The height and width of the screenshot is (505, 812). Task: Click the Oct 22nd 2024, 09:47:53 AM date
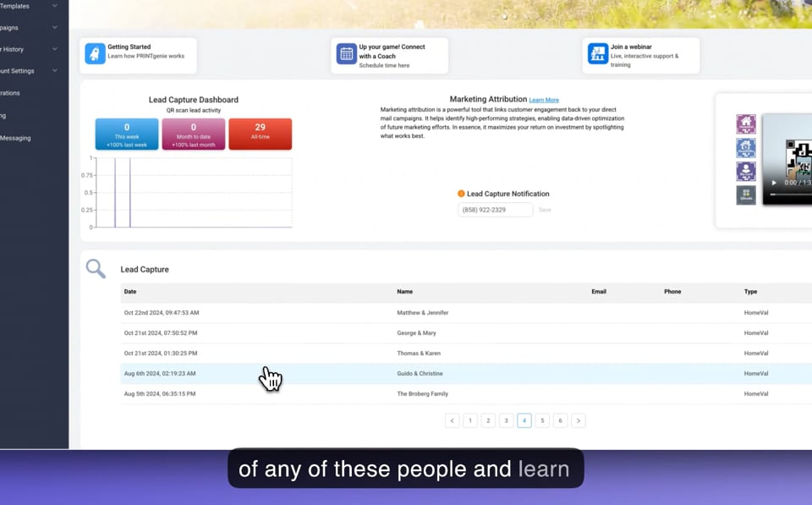(162, 313)
